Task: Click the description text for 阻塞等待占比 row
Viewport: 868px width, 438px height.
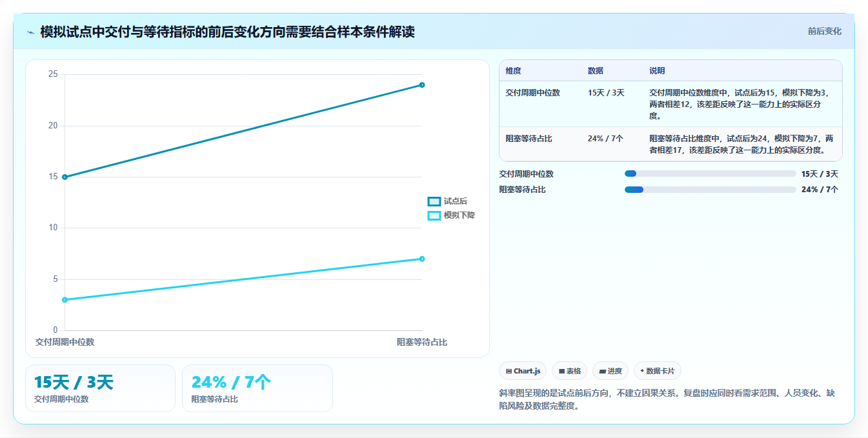Action: [742, 144]
